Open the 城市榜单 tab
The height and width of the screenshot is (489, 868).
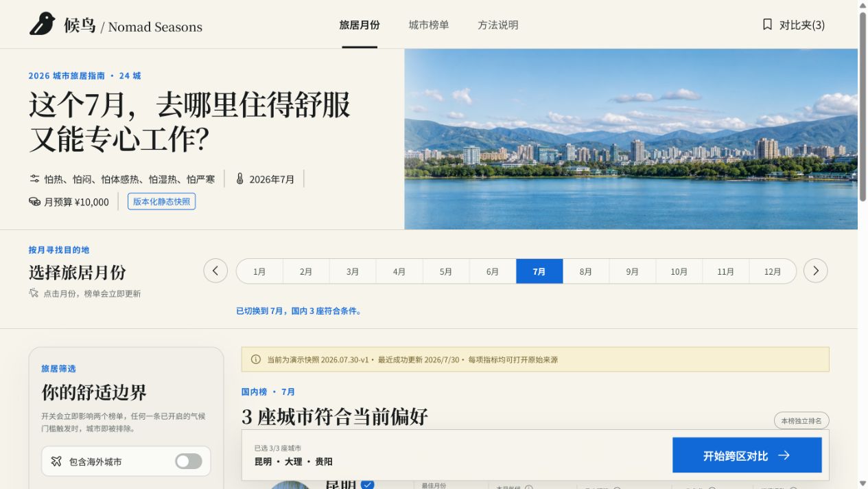click(429, 25)
